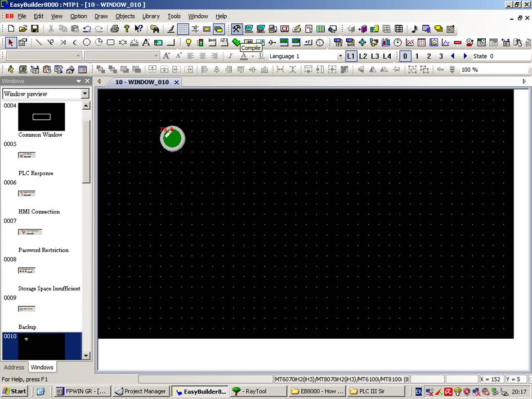Select the Bar Graph object tool

[386, 42]
